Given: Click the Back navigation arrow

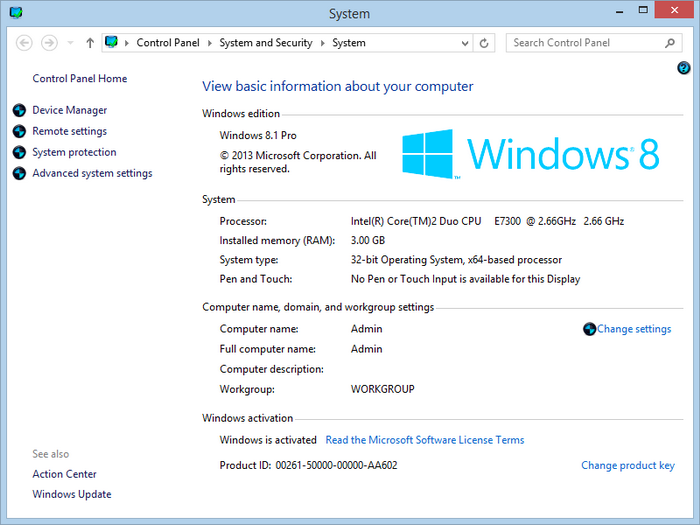Looking at the screenshot, I should click(24, 43).
